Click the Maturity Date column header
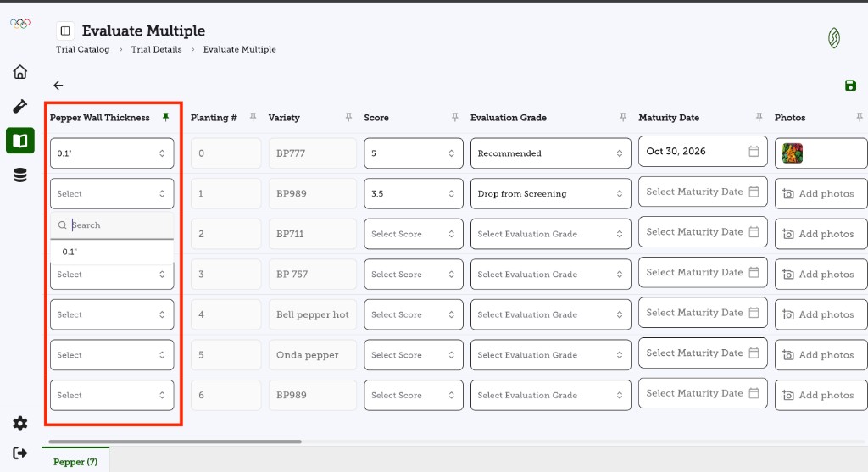This screenshot has height=472, width=868. click(669, 117)
